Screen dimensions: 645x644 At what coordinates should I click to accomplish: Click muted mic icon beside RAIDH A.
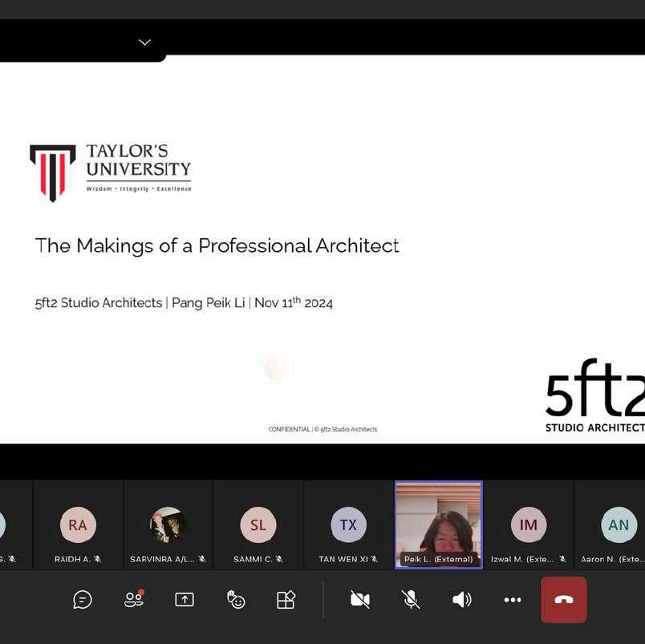coord(97,559)
